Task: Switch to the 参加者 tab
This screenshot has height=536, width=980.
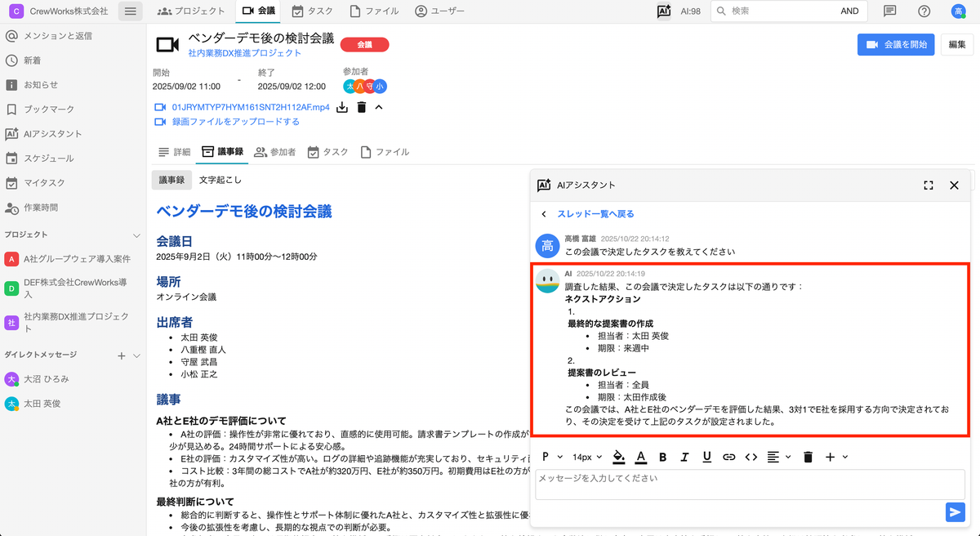Action: [275, 152]
